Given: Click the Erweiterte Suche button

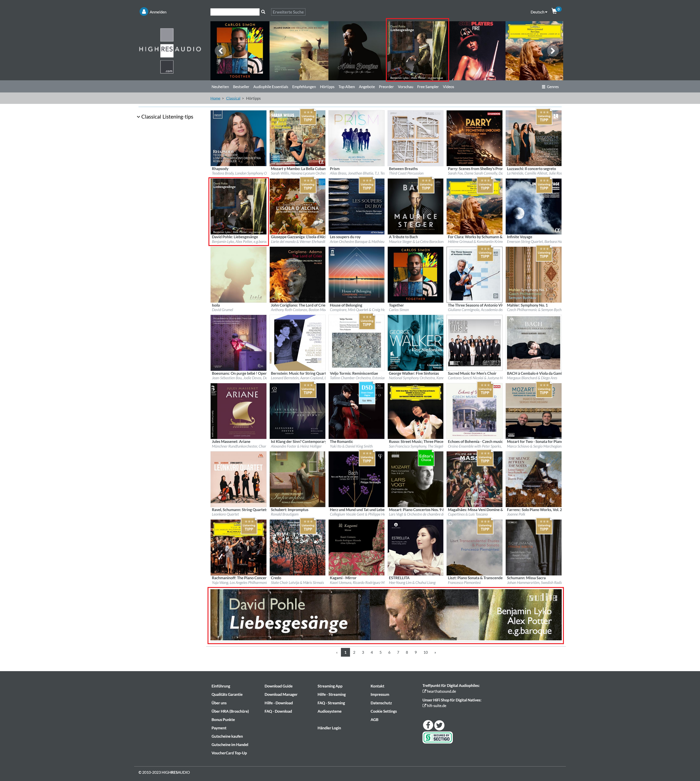Looking at the screenshot, I should (x=288, y=12).
